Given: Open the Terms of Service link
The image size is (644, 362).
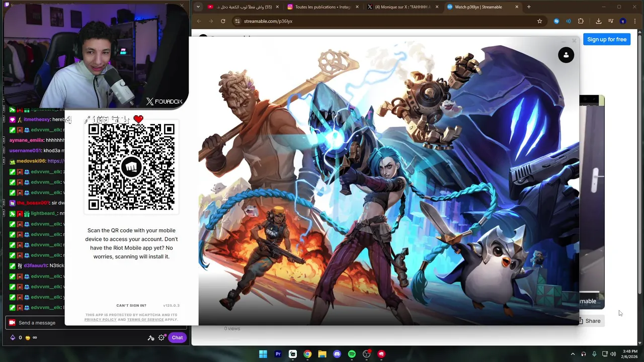Looking at the screenshot, I should (x=145, y=320).
